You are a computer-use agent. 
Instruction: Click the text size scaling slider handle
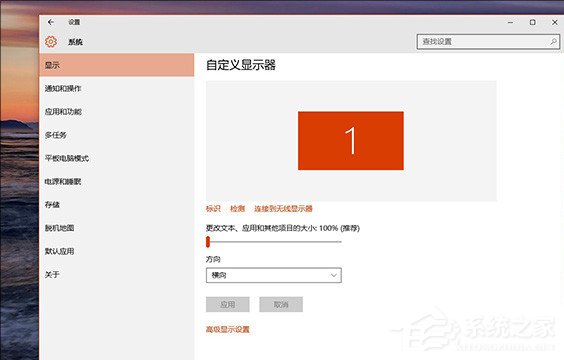click(x=208, y=242)
